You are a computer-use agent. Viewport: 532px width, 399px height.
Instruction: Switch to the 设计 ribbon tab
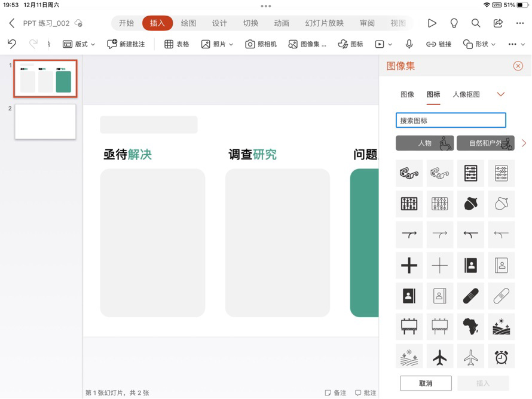tap(219, 23)
